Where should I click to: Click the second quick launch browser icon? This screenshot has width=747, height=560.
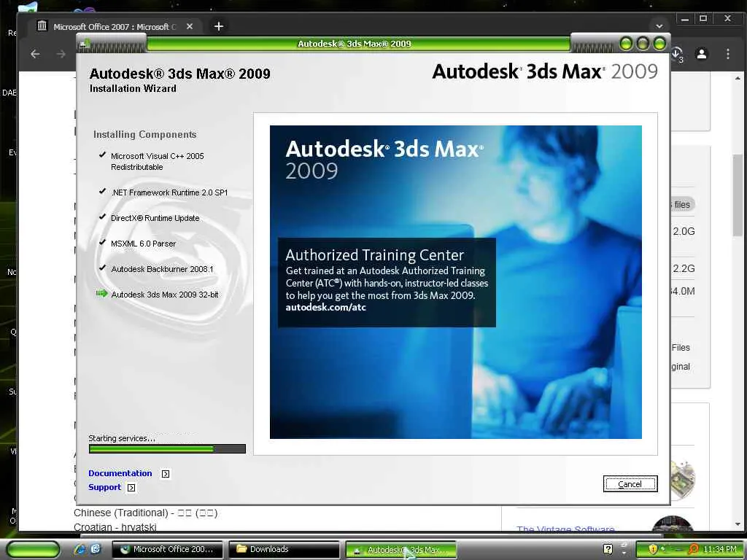pos(96,549)
